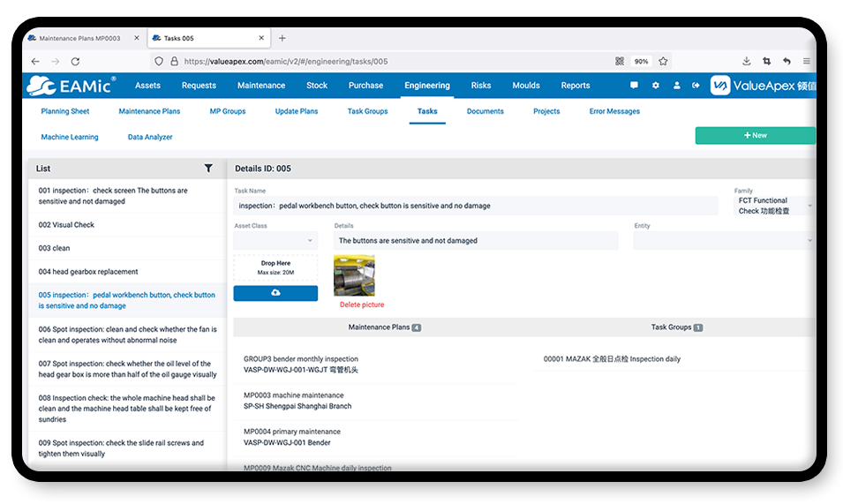Open MP0003 machine maintenance plan entry
Screen dimensions: 843x504
[x=376, y=401]
